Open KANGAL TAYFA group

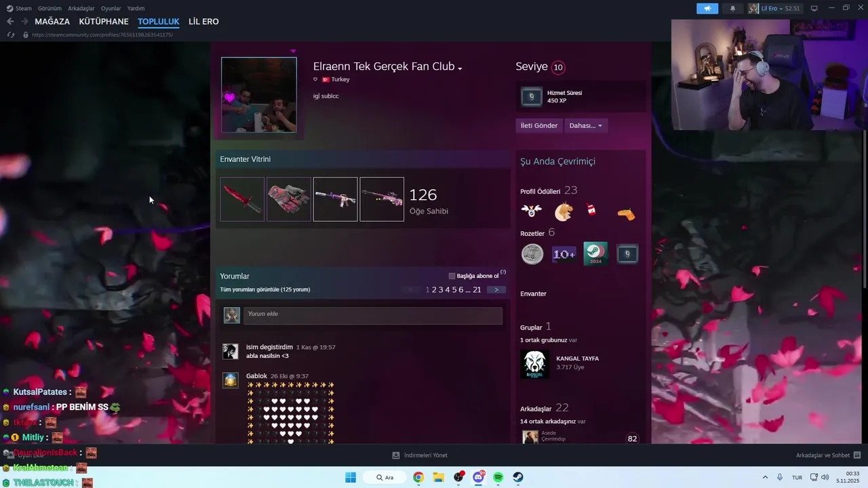click(577, 359)
